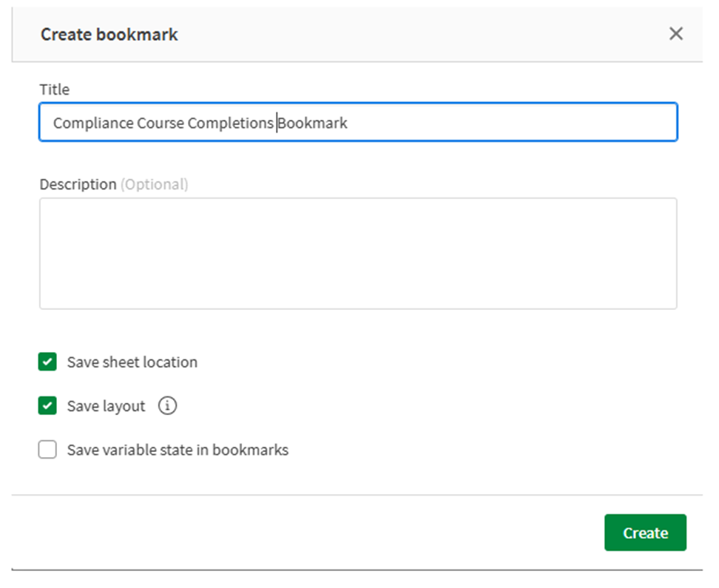The height and width of the screenshot is (588, 719).
Task: Click the "(Optional)" hint beside Description
Action: 155,184
